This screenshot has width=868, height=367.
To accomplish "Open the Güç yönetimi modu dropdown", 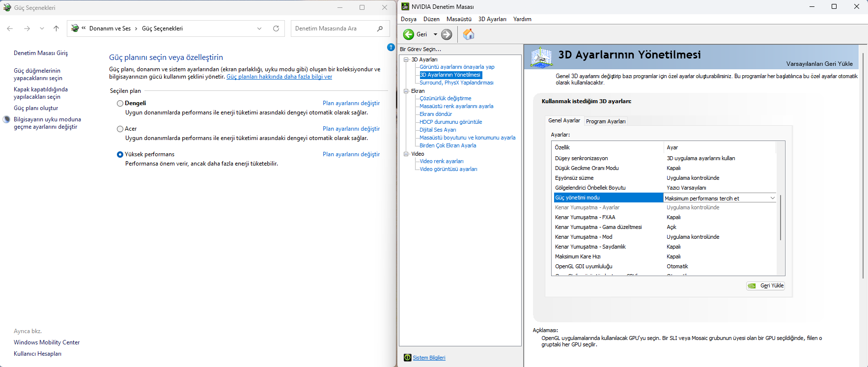I will (x=773, y=198).
